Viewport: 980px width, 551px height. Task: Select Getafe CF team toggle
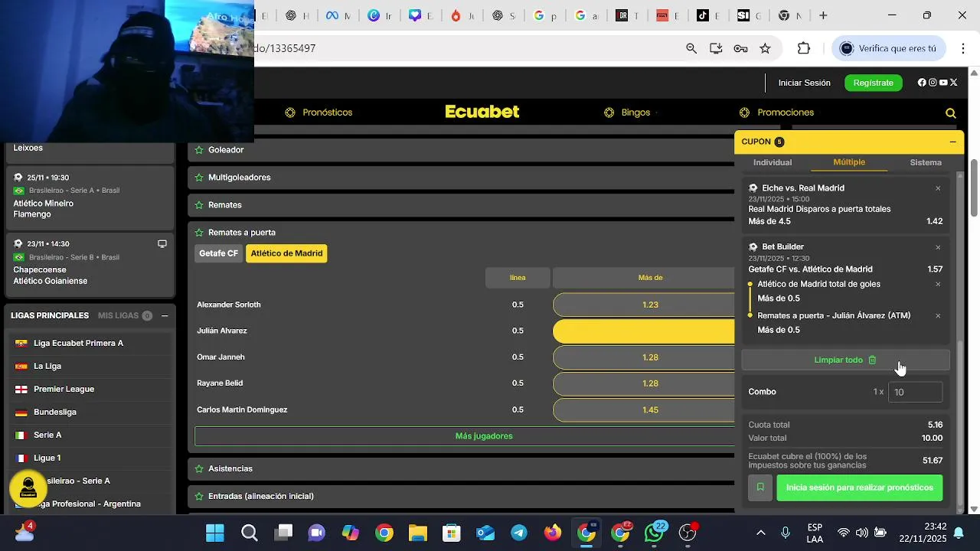tap(219, 253)
